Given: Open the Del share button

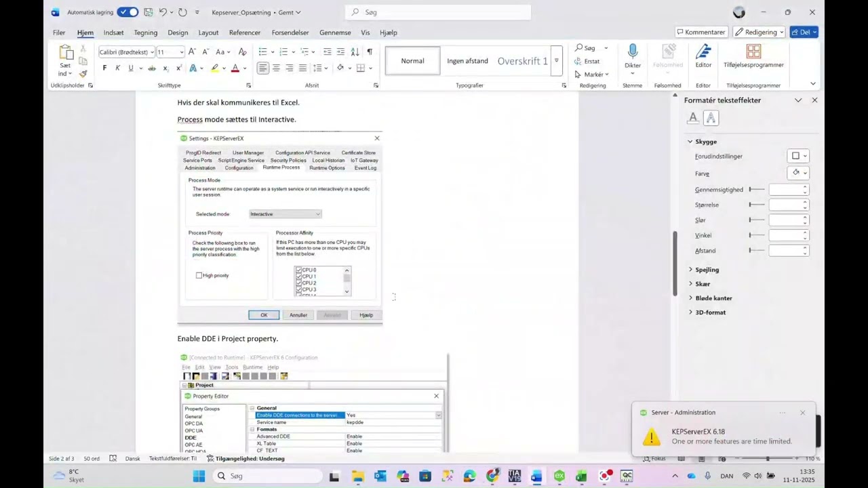Looking at the screenshot, I should pos(804,33).
